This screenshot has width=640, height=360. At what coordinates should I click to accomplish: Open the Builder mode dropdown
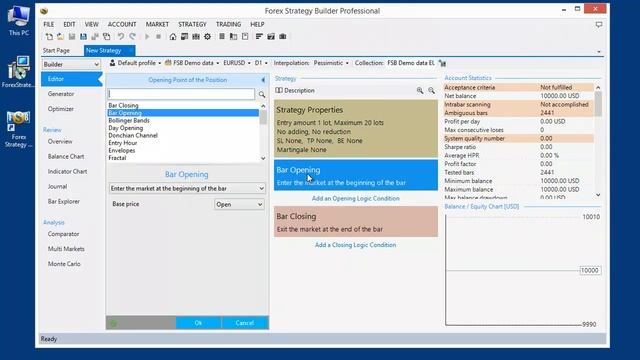click(71, 64)
